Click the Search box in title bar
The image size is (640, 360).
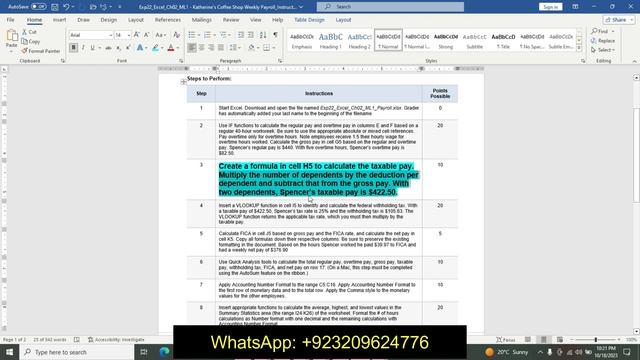click(390, 7)
